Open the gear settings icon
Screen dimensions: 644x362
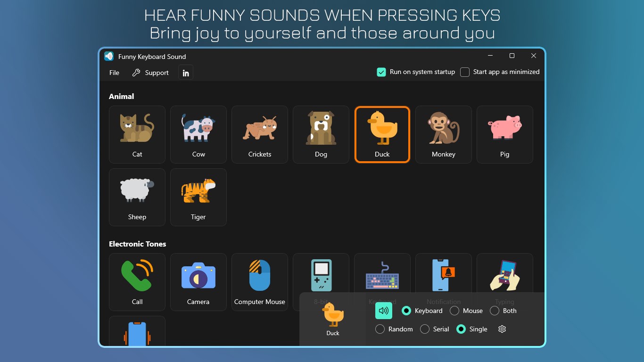pos(502,329)
